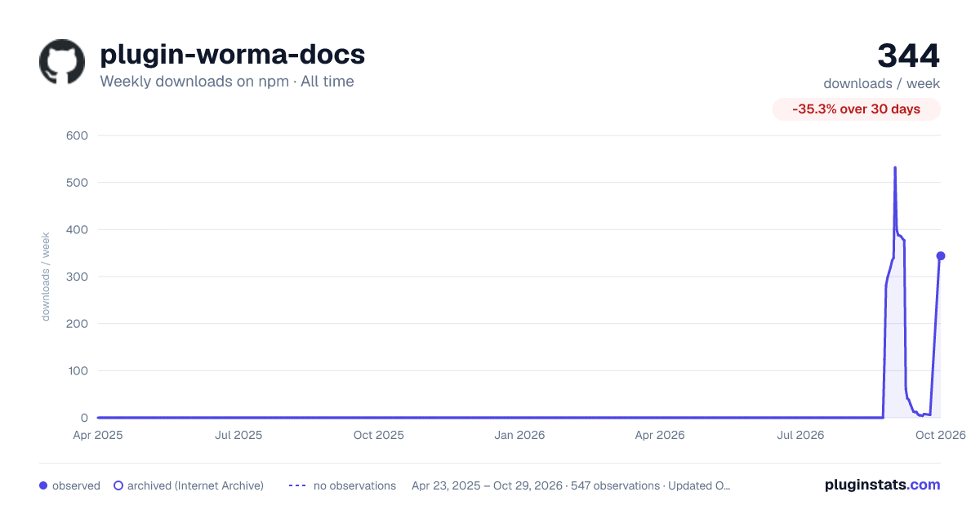
Task: Open the pluginstats.com link
Action: 882,485
